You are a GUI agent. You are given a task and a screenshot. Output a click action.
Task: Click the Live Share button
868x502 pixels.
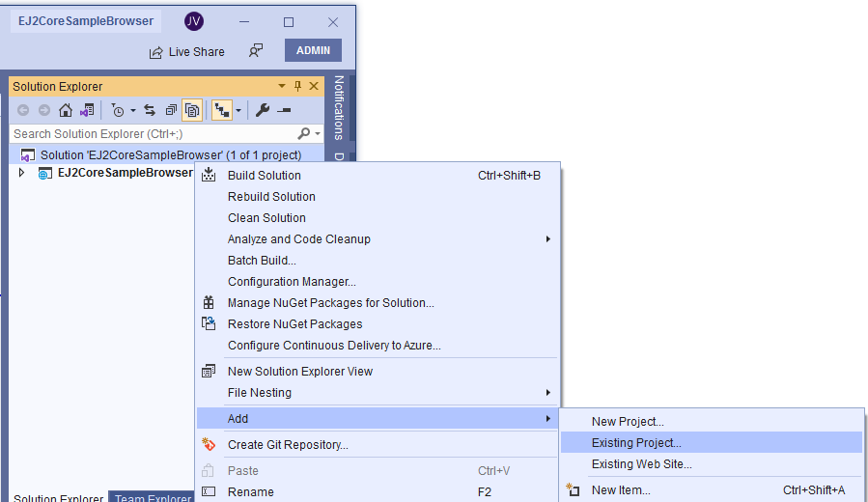point(187,52)
